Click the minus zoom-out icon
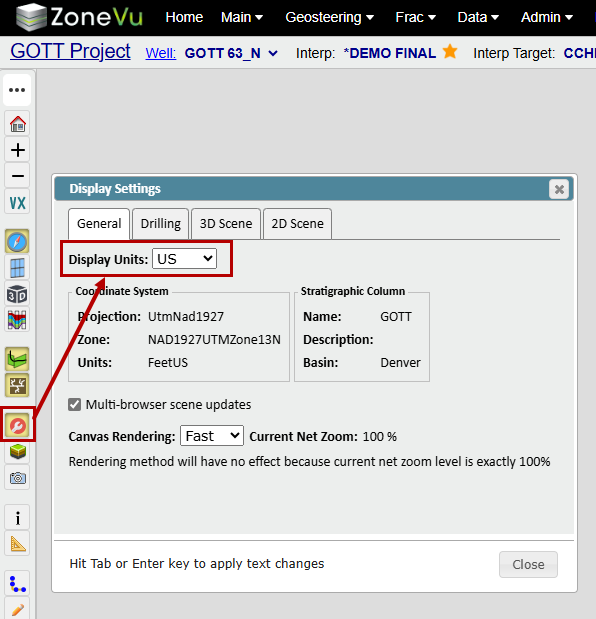This screenshot has width=596, height=619. click(x=17, y=176)
